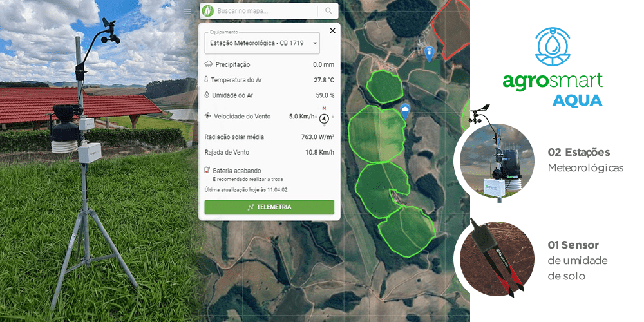Image resolution: width=644 pixels, height=322 pixels.
Task: Click the soil moisture sensor circular thumbnail
Action: (497, 258)
